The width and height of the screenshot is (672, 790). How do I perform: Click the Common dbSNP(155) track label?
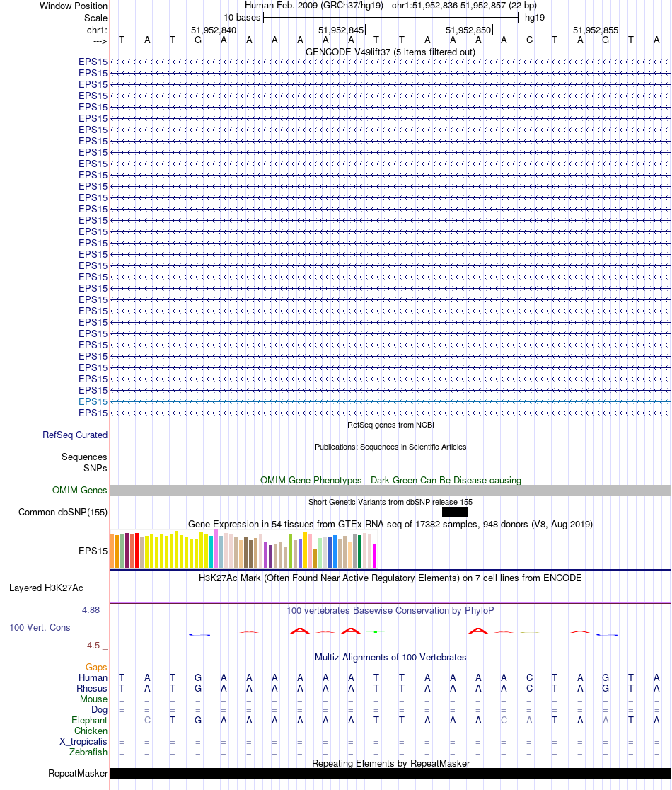[63, 513]
